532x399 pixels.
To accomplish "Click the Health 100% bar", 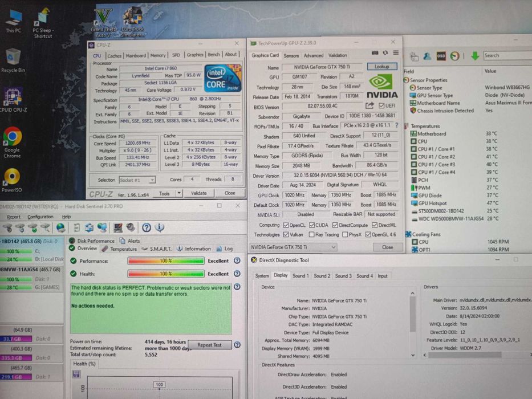I will (166, 274).
